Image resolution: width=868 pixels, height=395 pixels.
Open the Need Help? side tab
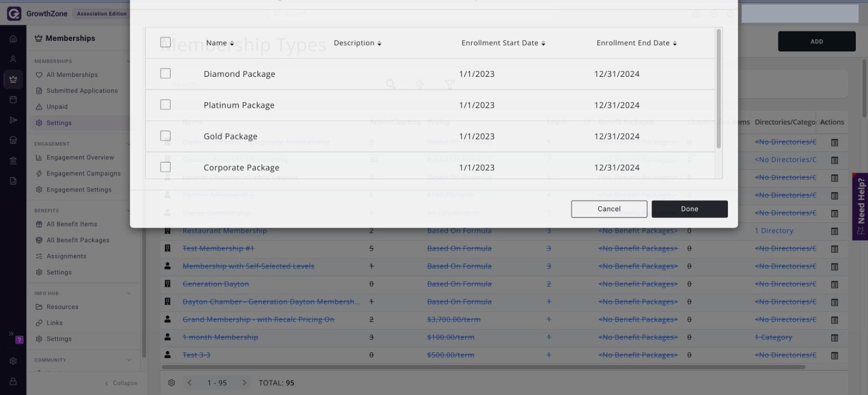(x=860, y=207)
